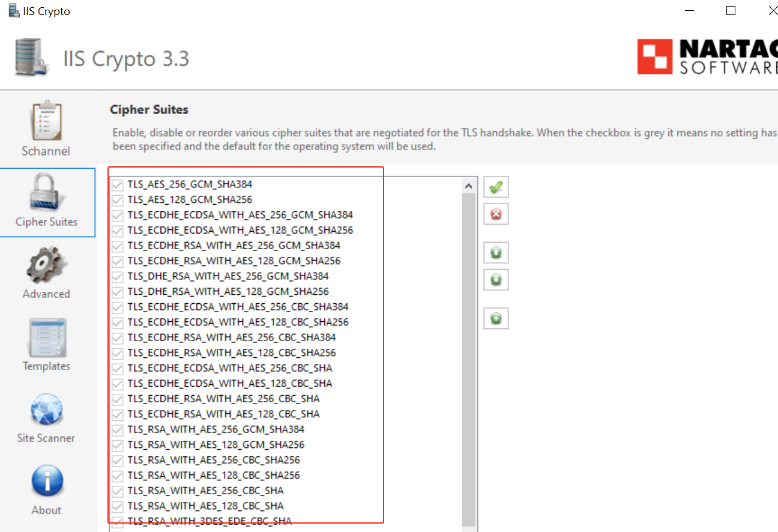Click the cipher list scrollbar up arrow

(x=469, y=186)
